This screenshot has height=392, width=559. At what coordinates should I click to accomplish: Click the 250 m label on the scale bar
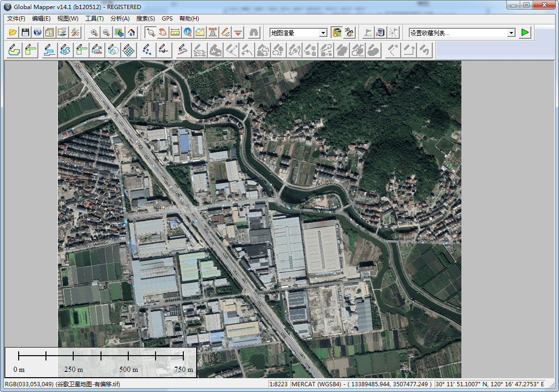(73, 370)
